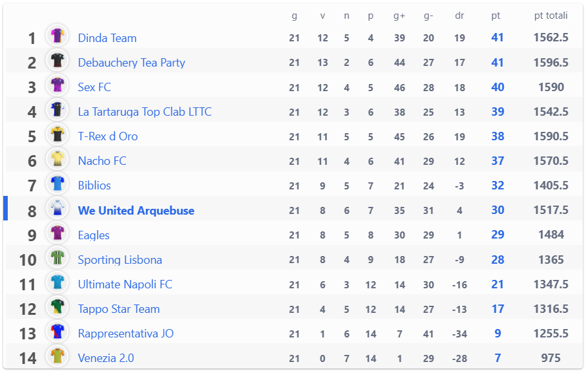Click Sporting Lisbona green striped jersey icon
The height and width of the screenshot is (373, 588).
[x=58, y=257]
